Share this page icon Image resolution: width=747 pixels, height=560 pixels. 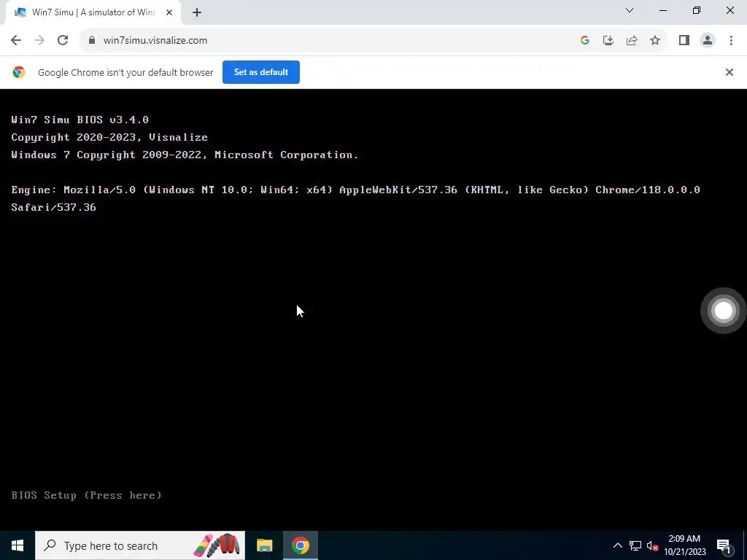pyautogui.click(x=632, y=41)
